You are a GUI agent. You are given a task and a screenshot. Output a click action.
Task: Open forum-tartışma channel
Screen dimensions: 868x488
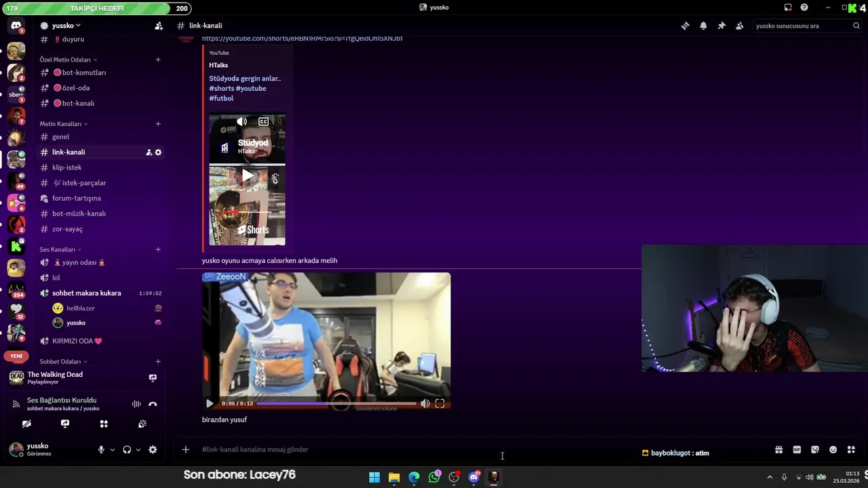pos(100,199)
